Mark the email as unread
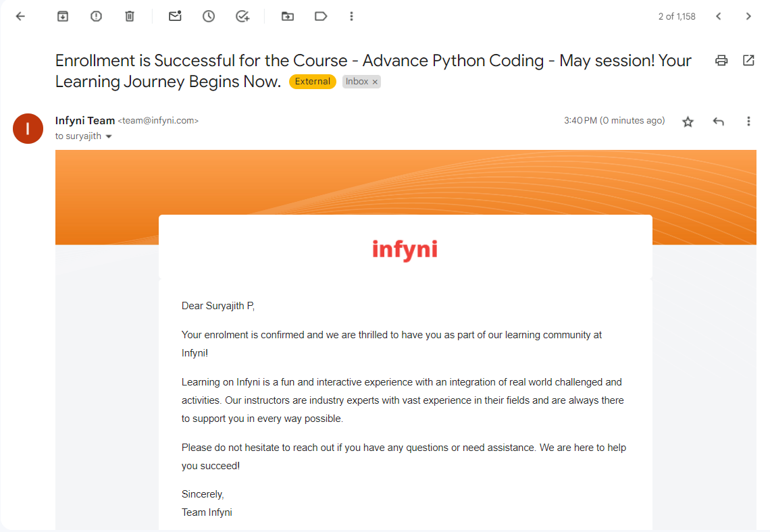Screen dimensions: 770x532 click(175, 16)
